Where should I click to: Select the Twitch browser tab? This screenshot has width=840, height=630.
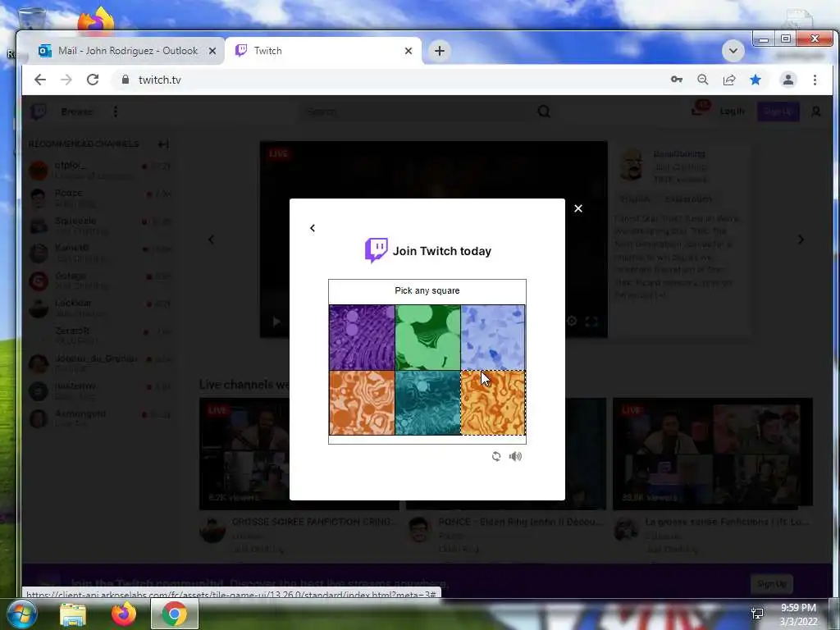pos(324,51)
